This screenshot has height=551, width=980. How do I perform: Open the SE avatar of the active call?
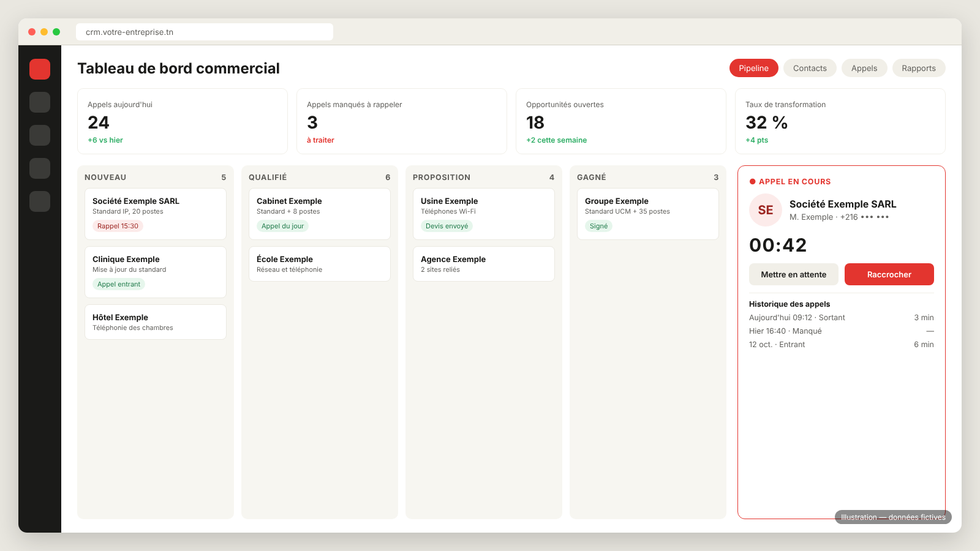(766, 210)
